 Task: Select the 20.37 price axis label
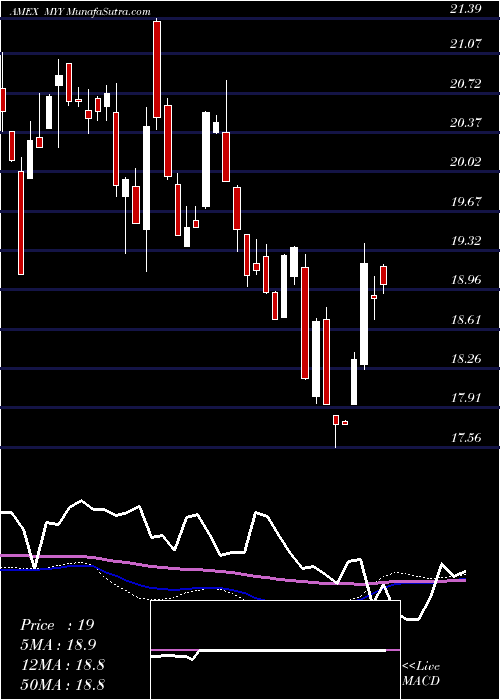pos(466,123)
